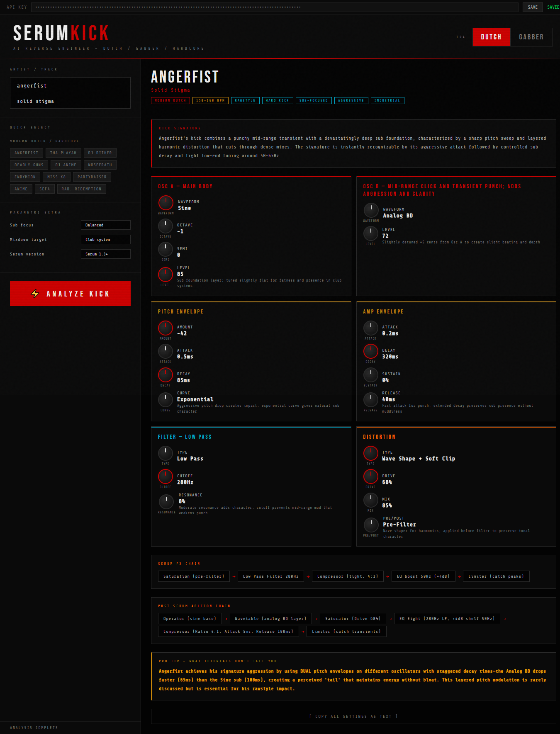Click Limiter (catch peaks) chain step
560x734 pixels.
pyautogui.click(x=496, y=576)
